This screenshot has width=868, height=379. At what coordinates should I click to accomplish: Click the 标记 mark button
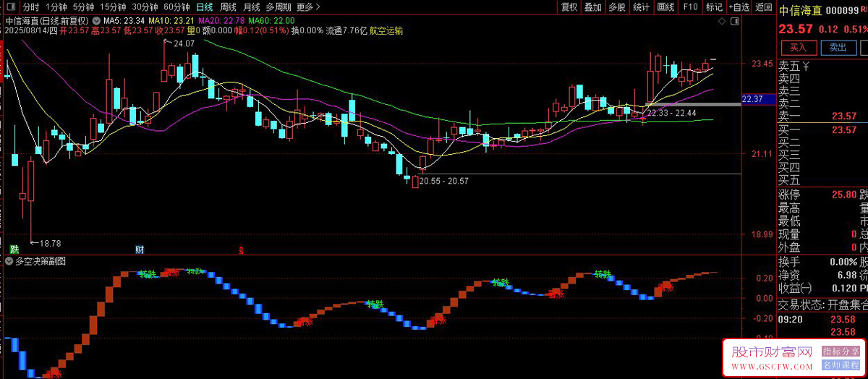[713, 7]
